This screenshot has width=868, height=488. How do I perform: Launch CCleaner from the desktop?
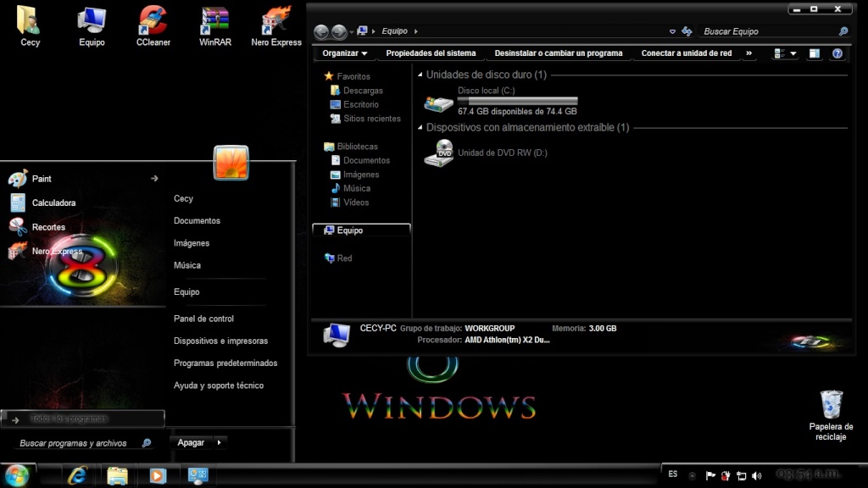(153, 26)
